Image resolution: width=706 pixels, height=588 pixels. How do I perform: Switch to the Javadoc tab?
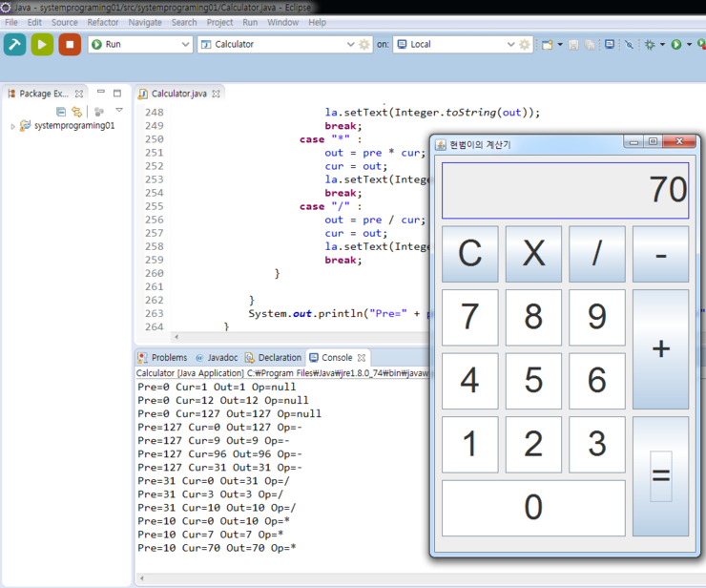[x=217, y=357]
